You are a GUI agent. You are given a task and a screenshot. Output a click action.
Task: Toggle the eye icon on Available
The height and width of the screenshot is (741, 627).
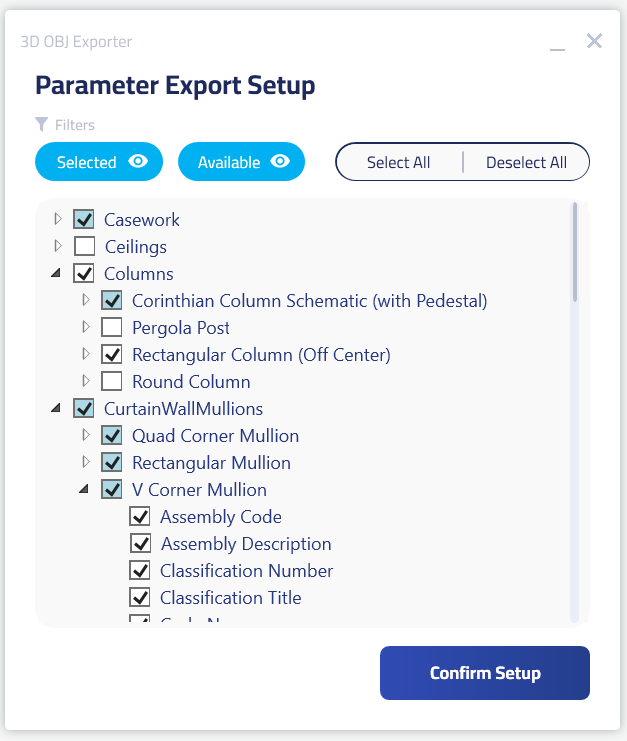[x=280, y=162]
